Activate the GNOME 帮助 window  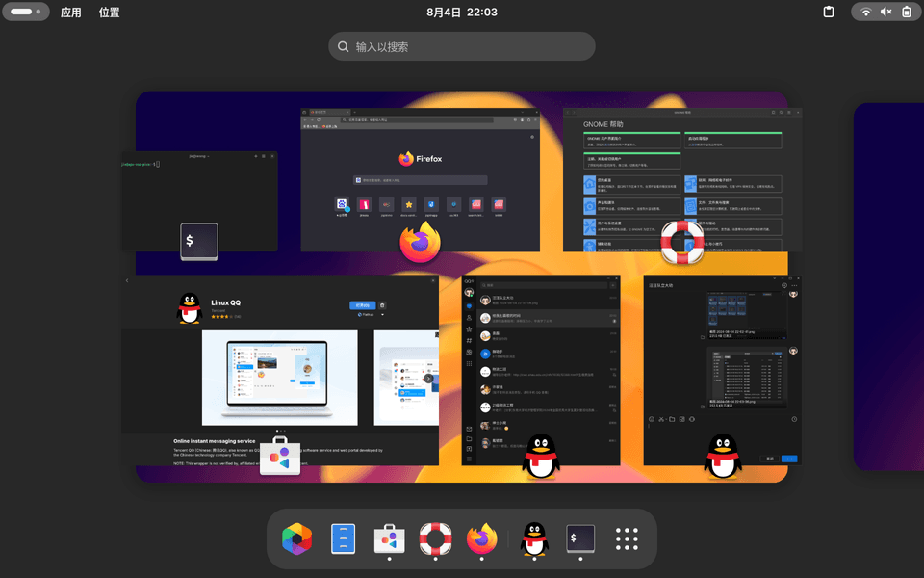coord(681,178)
